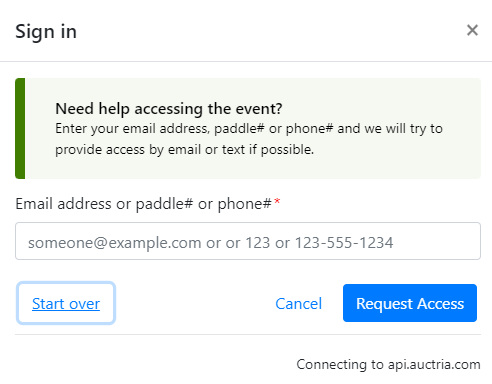
Task: Close the Sign in dialog with the X icon
Action: pyautogui.click(x=472, y=30)
